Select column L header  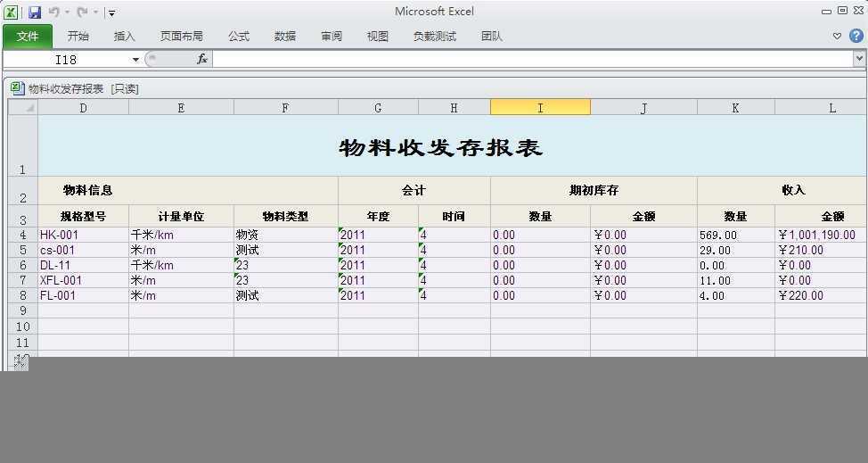coord(821,108)
